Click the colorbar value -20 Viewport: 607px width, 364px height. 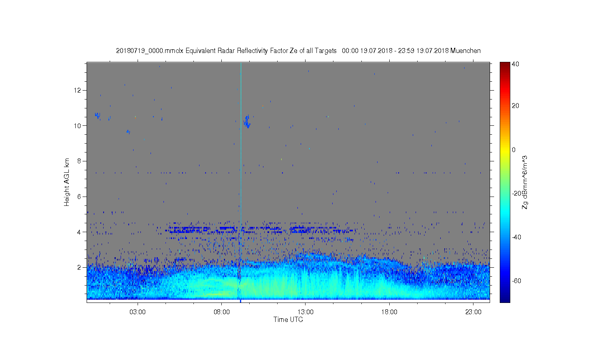(x=516, y=193)
